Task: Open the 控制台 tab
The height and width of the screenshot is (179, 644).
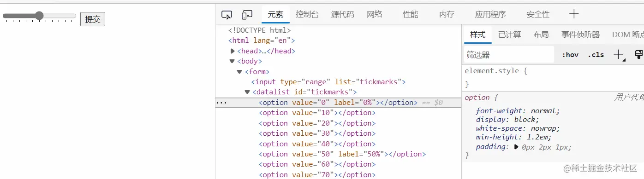Action: point(307,14)
